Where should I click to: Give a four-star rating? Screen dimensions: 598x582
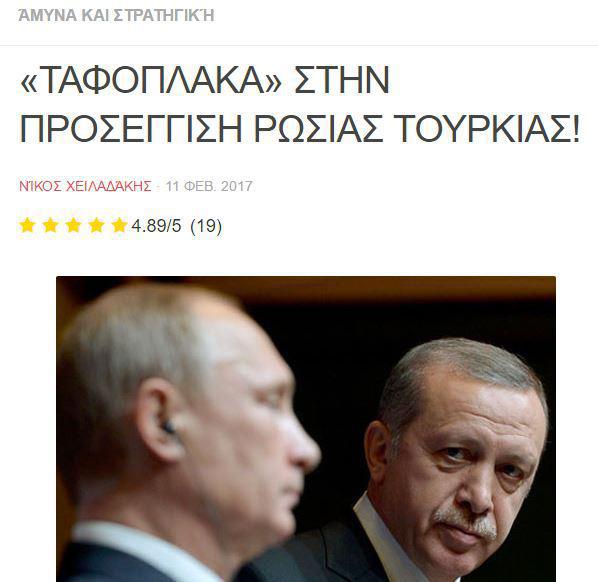click(x=96, y=225)
